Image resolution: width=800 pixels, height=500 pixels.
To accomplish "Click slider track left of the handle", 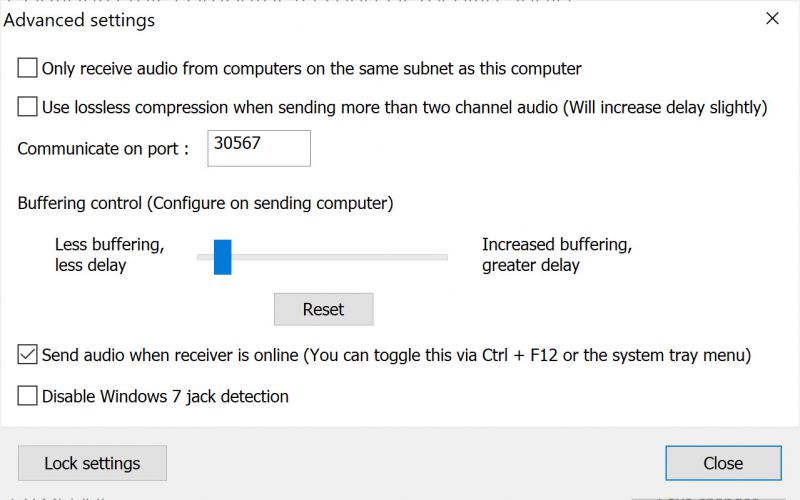I will click(x=204, y=257).
